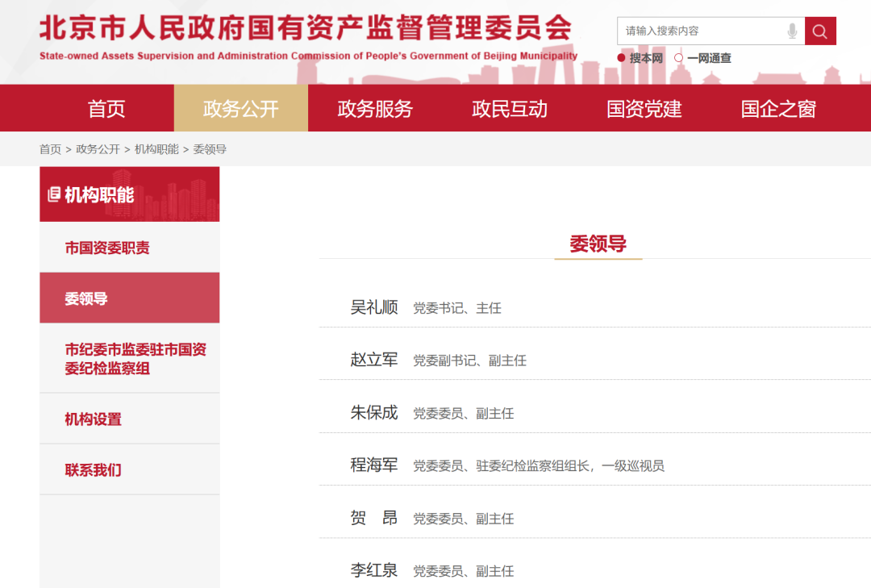Select the 搜本网 radio option
Image resolution: width=871 pixels, height=588 pixels.
pyautogui.click(x=621, y=58)
